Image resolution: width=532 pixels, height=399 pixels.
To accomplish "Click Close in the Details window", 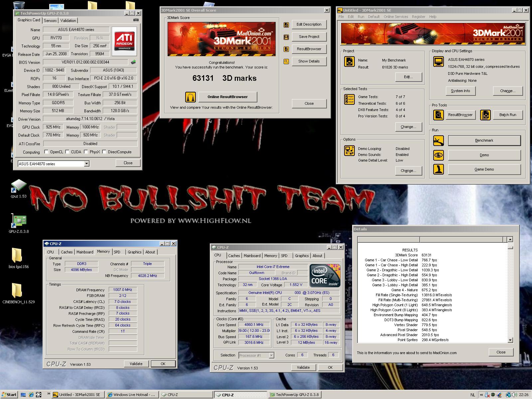I will tap(501, 352).
